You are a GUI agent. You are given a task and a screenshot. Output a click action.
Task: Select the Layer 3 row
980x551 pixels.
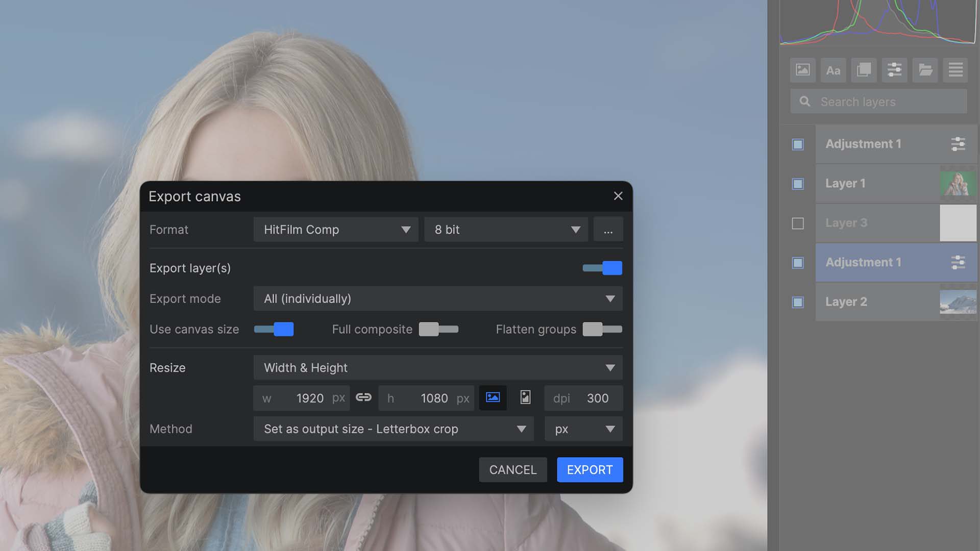tap(896, 223)
